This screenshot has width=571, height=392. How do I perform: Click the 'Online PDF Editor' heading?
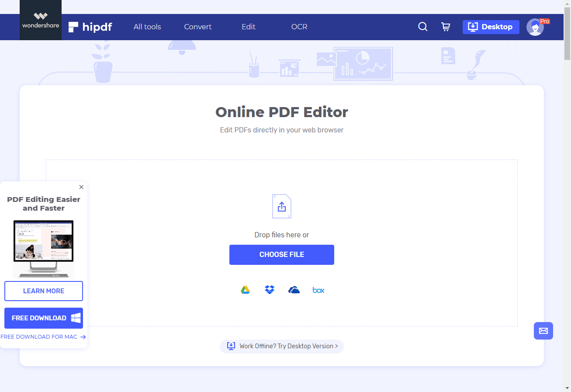coord(282,112)
